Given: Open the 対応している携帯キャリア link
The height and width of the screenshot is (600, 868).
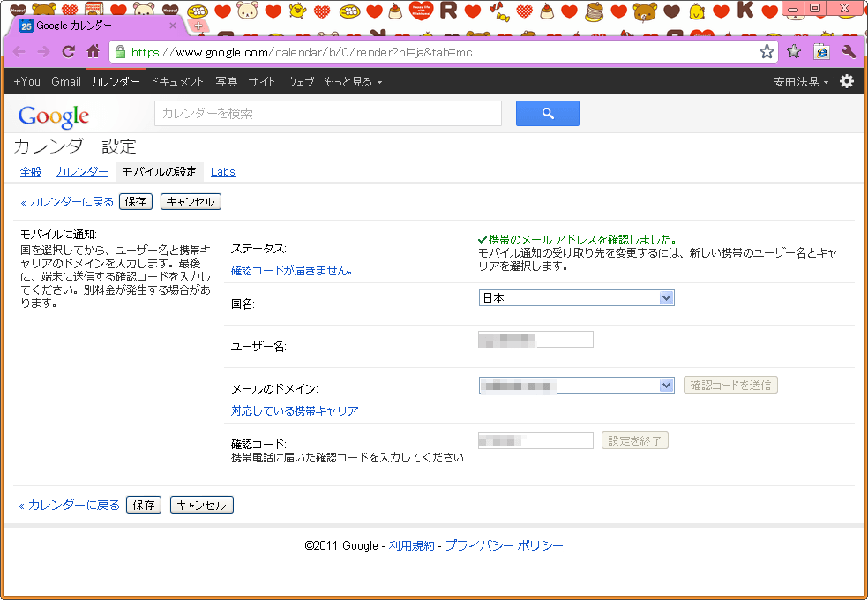Looking at the screenshot, I should click(295, 410).
